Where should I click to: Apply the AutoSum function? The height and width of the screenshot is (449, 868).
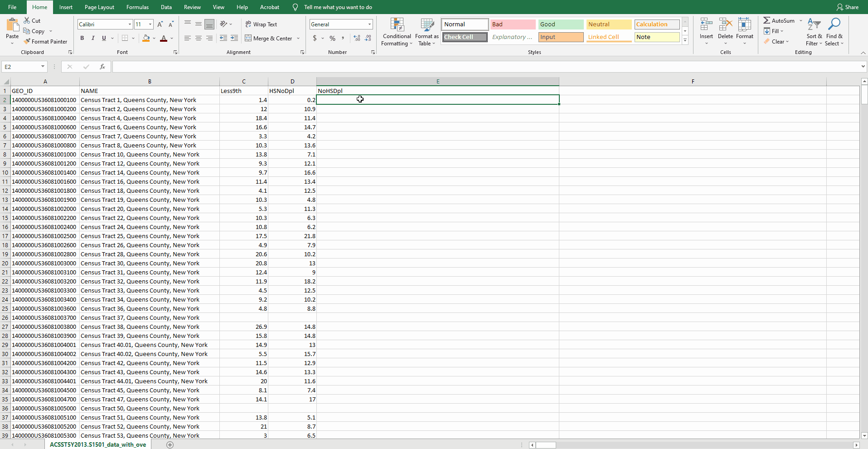[x=780, y=20]
